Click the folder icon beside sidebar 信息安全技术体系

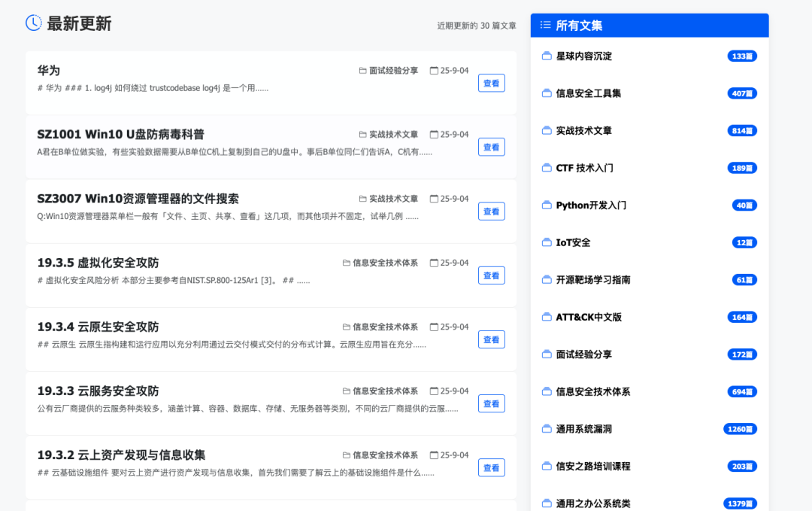tap(547, 392)
